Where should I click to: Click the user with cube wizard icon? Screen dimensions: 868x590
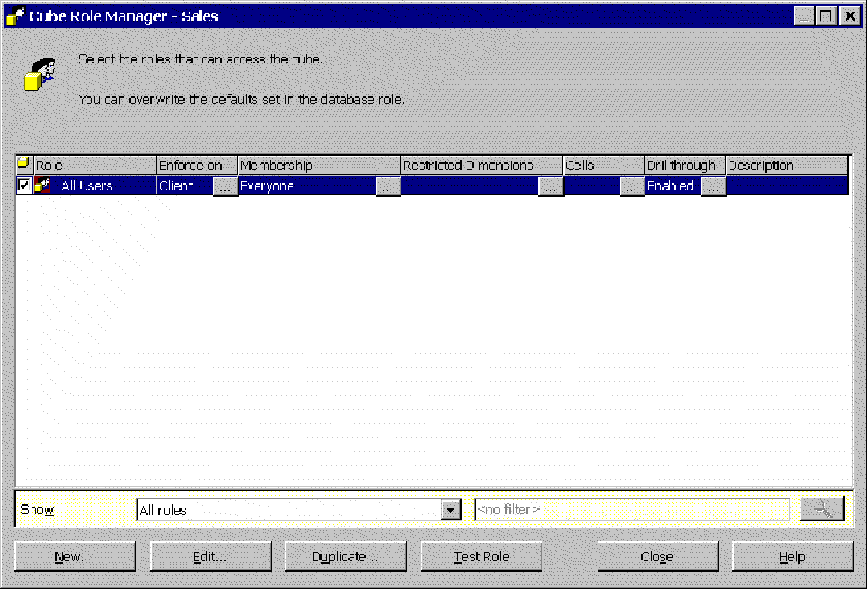[40, 73]
